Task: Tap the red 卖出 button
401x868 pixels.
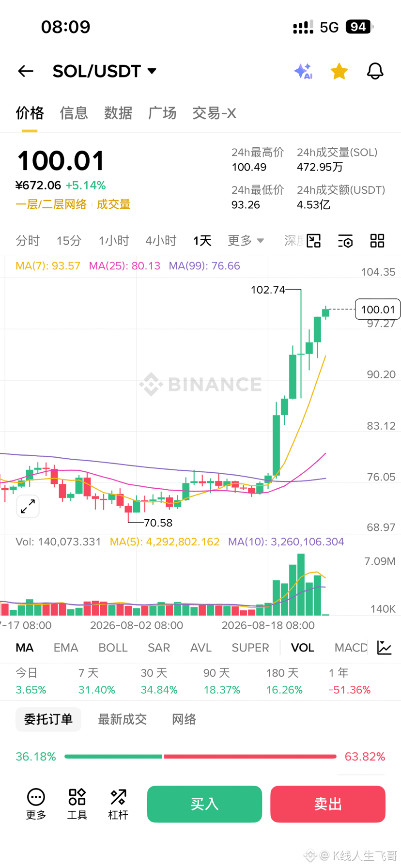Action: coord(328,804)
